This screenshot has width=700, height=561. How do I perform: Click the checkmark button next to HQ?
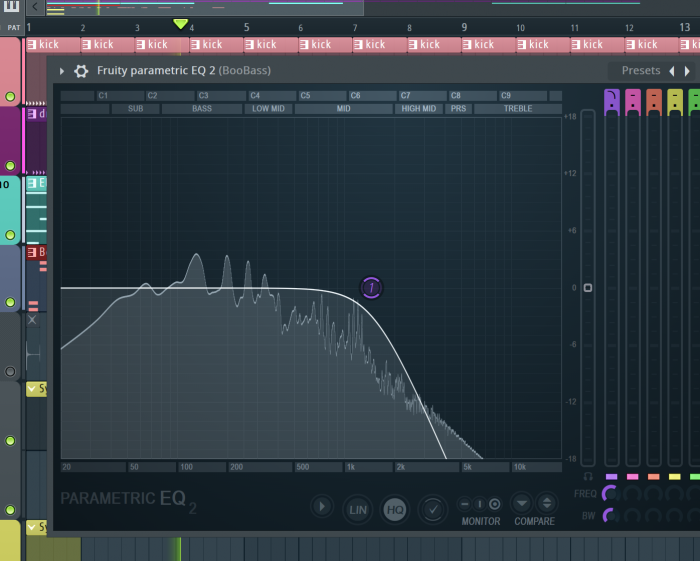tap(432, 510)
